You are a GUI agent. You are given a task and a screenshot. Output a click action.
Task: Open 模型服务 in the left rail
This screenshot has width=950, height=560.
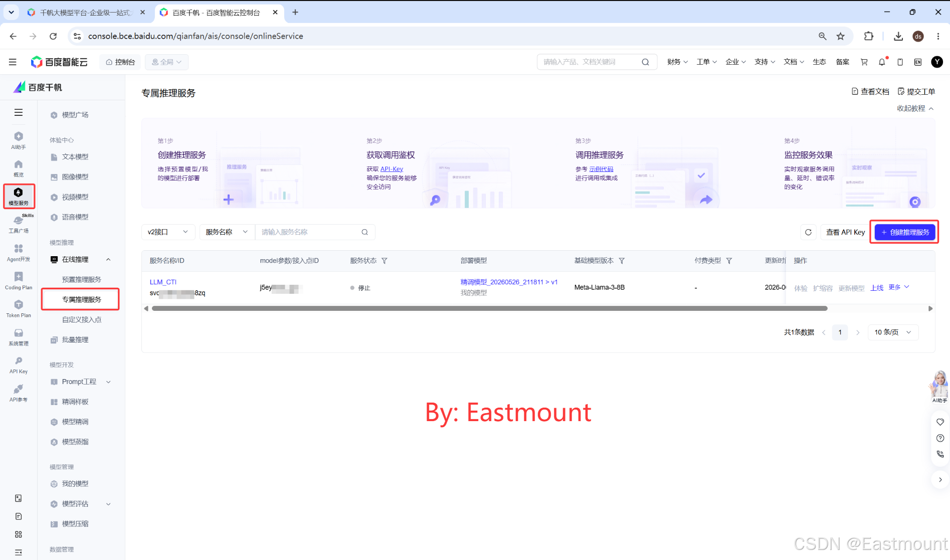(x=19, y=196)
